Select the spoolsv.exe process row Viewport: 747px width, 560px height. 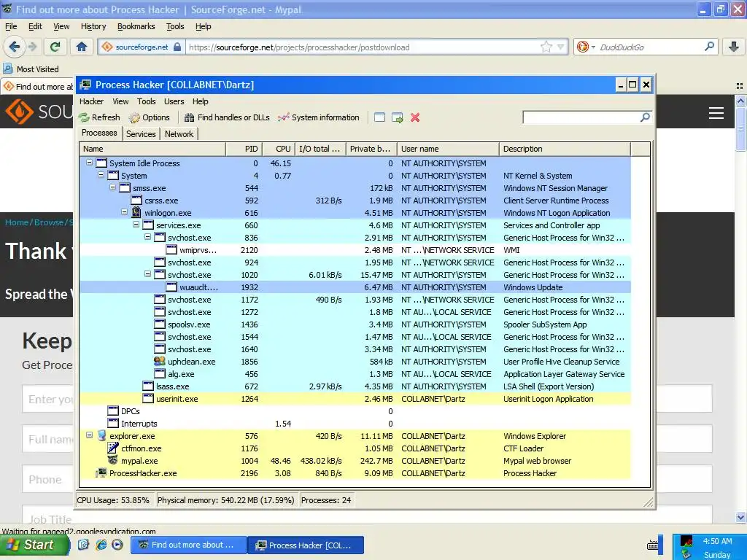[x=355, y=324]
